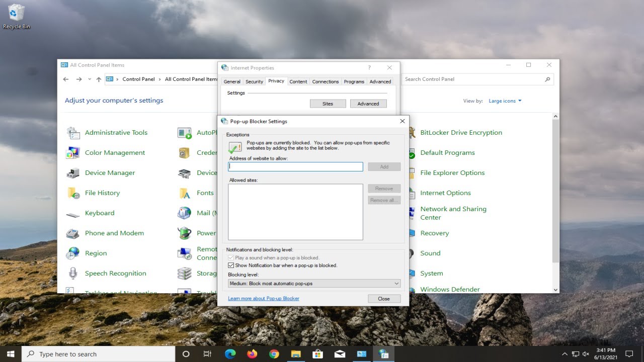The width and height of the screenshot is (644, 362).
Task: Open Microsoft Store from taskbar
Action: pyautogui.click(x=317, y=354)
